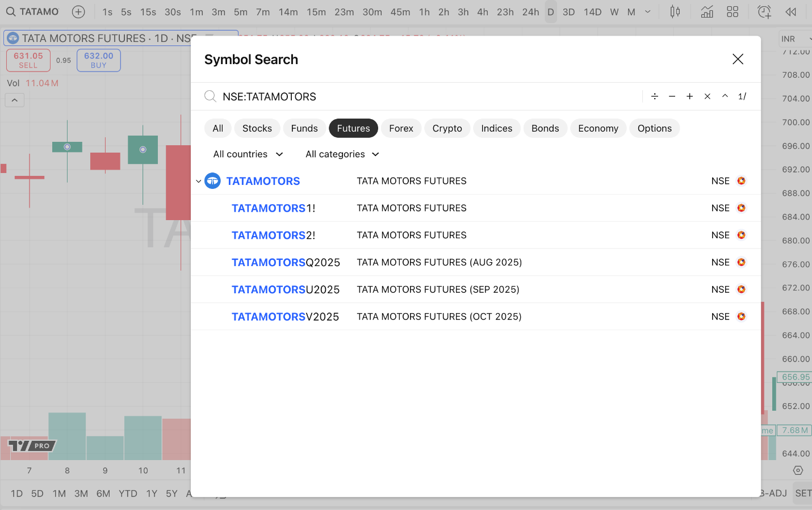Select the Crypto filter tab
Image resolution: width=812 pixels, height=510 pixels.
click(x=447, y=128)
